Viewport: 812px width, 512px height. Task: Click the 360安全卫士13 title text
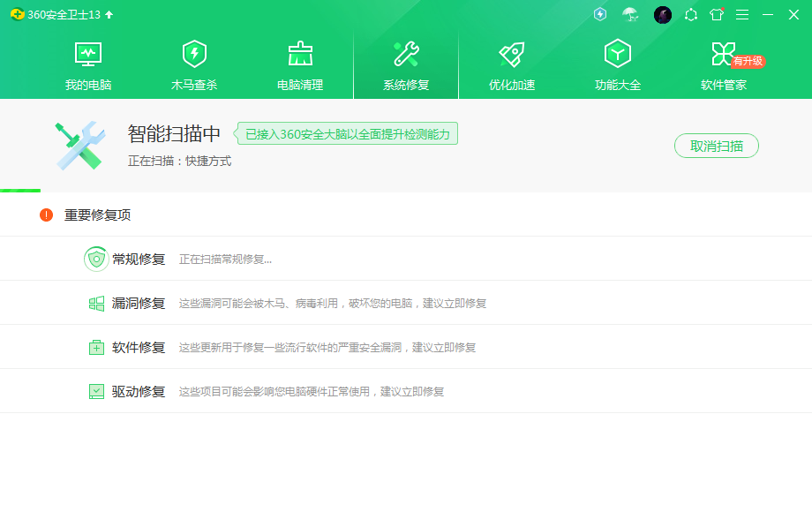pyautogui.click(x=64, y=14)
